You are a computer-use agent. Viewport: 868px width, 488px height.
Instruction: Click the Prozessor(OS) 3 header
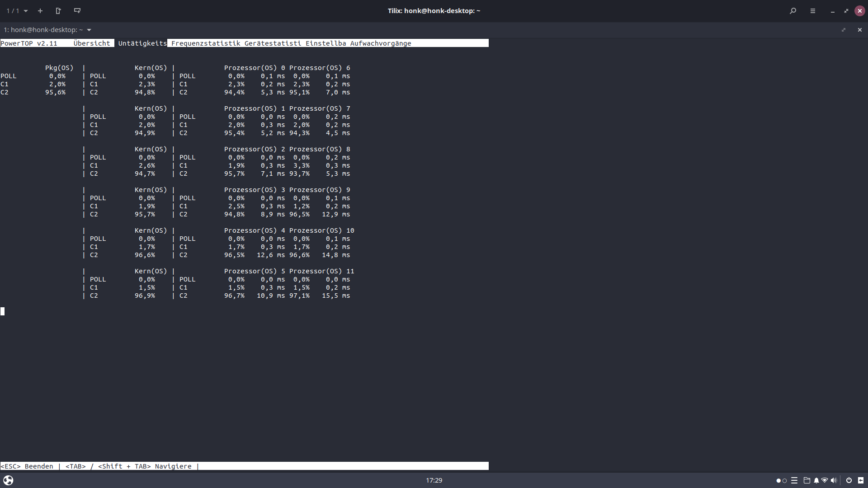click(x=255, y=190)
